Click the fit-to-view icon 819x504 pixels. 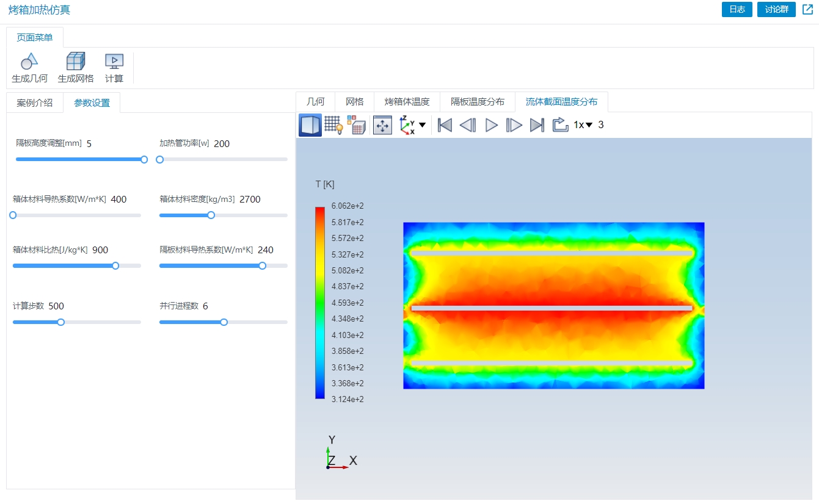point(382,125)
